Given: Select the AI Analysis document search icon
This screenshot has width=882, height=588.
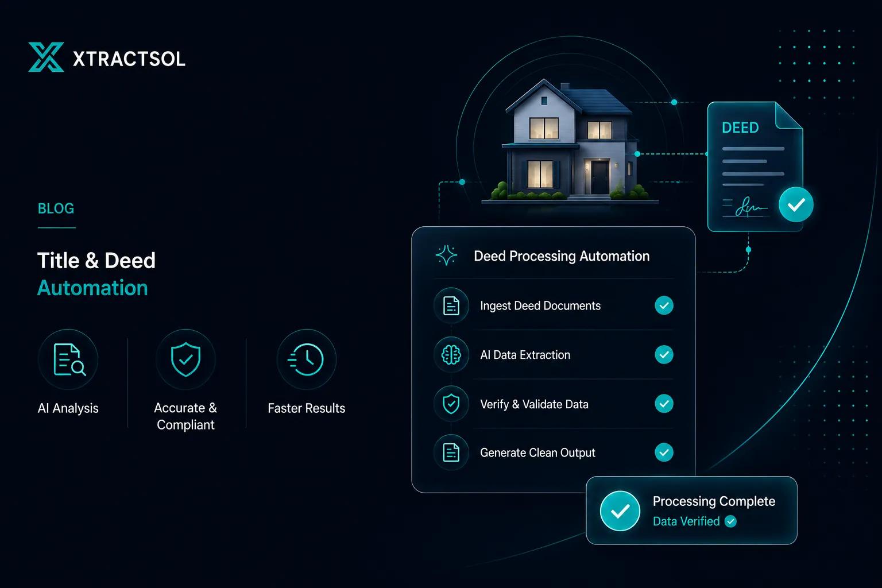Looking at the screenshot, I should 68,359.
